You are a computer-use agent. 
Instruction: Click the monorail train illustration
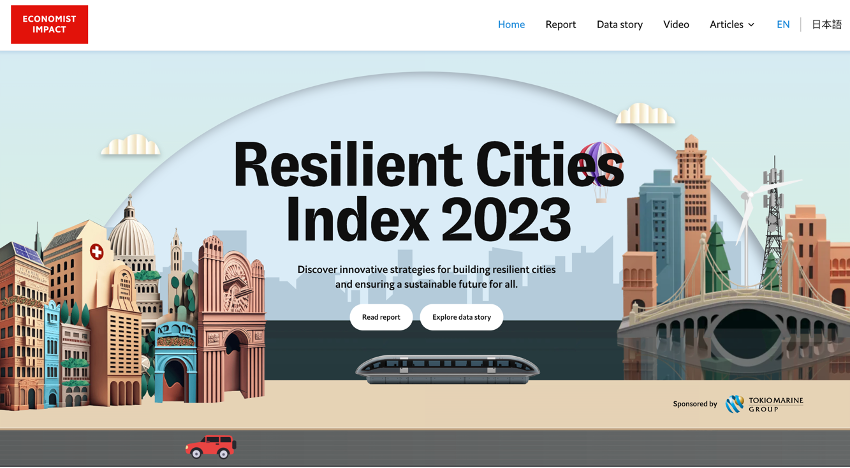click(447, 369)
